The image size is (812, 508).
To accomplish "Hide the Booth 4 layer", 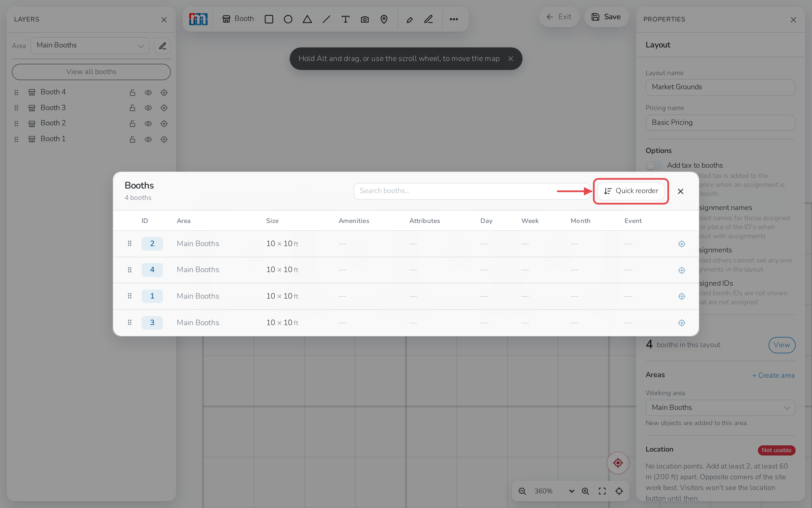I will point(148,92).
